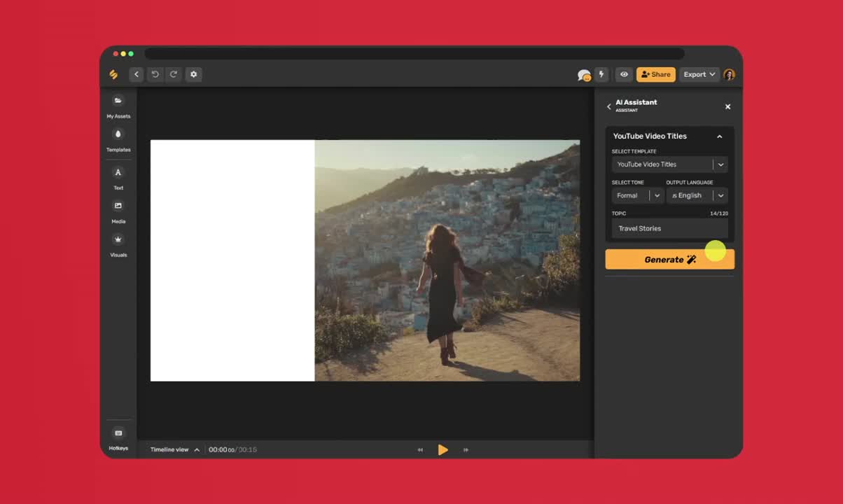
Task: Collapse the Timeline view
Action: click(x=197, y=449)
